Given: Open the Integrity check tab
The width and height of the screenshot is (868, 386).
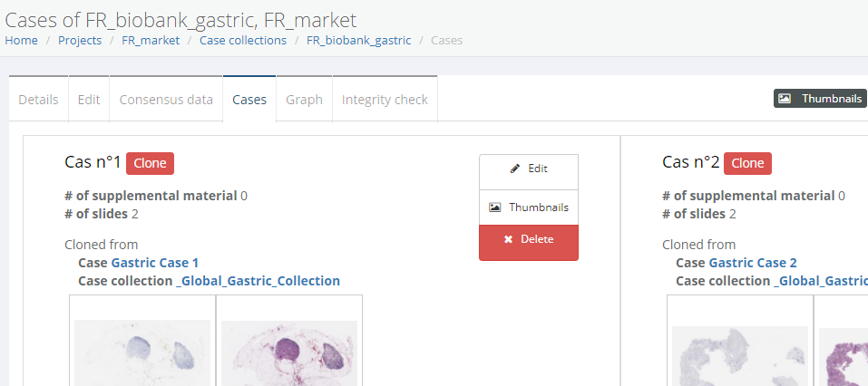Looking at the screenshot, I should [385, 100].
